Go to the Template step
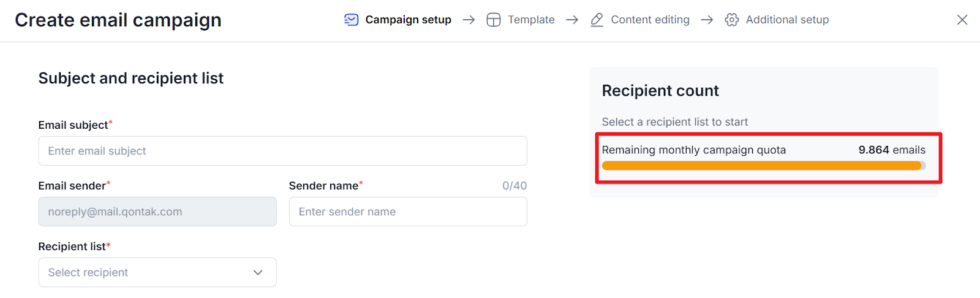Screen dimensions: 980x298 531,20
